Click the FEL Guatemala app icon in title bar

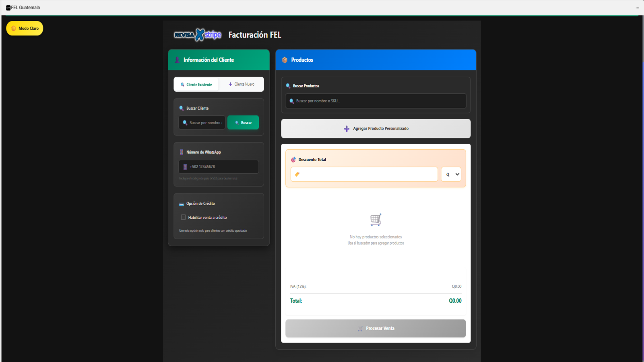[x=8, y=8]
